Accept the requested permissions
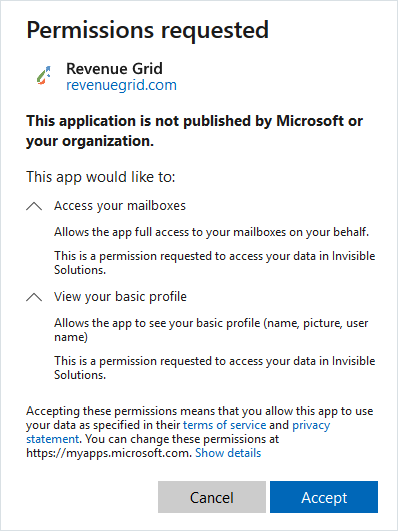 (x=324, y=497)
